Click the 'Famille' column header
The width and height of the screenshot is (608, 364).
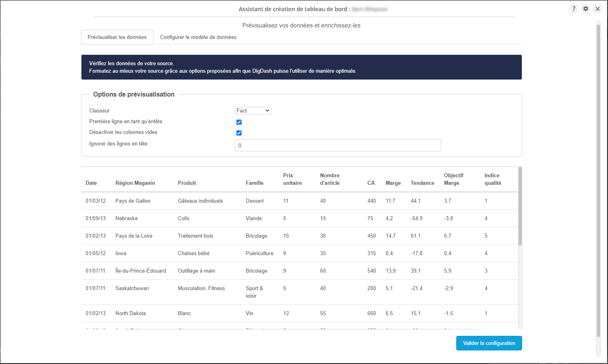tap(255, 183)
